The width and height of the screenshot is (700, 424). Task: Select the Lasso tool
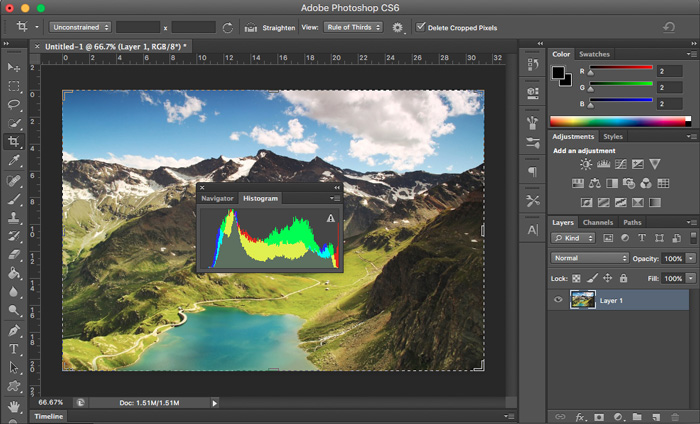[x=14, y=104]
